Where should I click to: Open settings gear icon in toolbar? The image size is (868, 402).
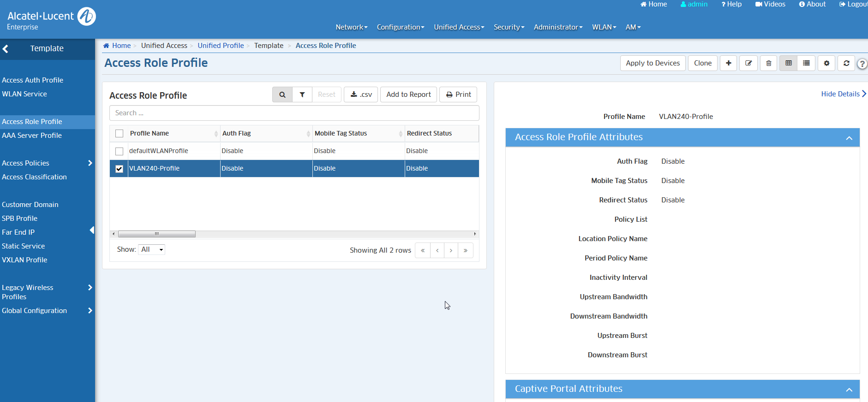(x=826, y=63)
